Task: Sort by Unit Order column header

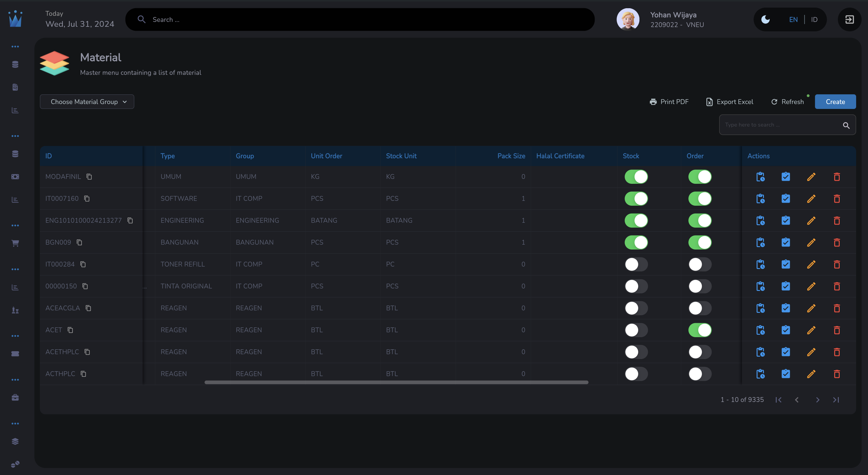Action: 326,156
